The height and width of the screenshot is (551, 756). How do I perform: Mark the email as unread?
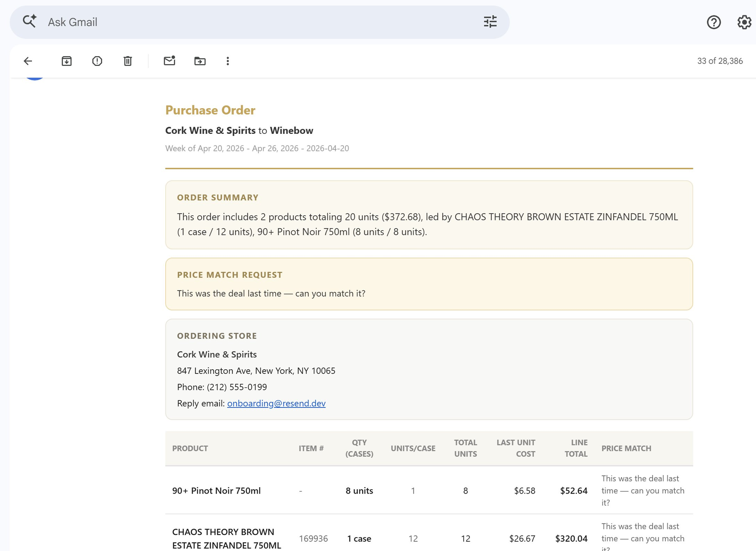click(x=169, y=61)
